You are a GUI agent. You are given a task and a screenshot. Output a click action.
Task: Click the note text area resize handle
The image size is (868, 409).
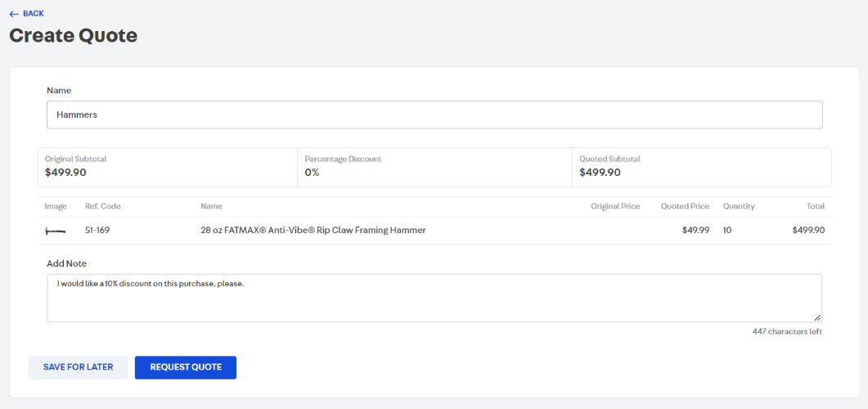tap(817, 317)
